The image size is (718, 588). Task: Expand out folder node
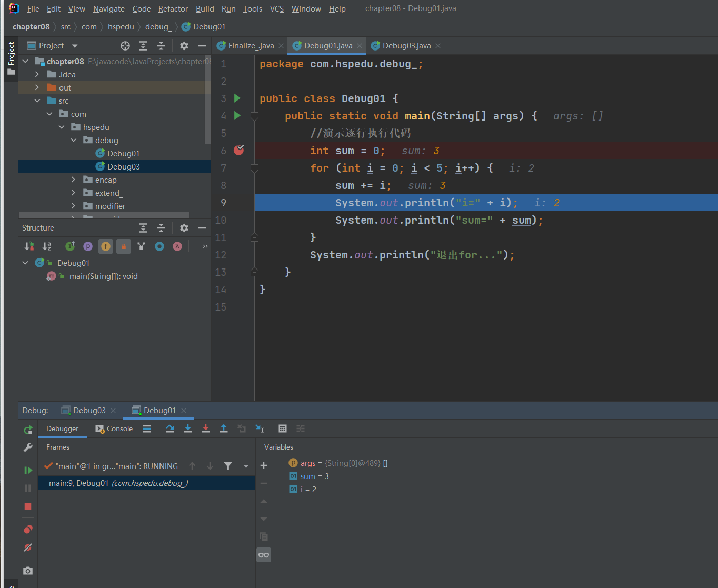37,87
